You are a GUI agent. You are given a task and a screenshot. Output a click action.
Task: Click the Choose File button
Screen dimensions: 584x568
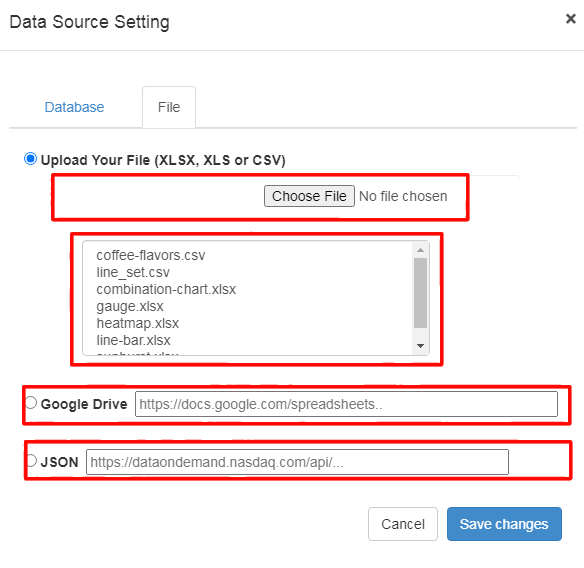pos(309,196)
